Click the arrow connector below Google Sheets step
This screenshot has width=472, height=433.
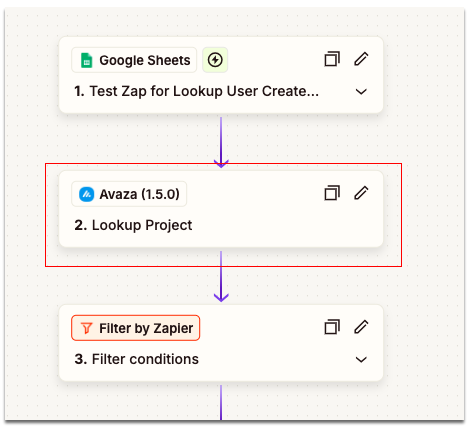221,142
